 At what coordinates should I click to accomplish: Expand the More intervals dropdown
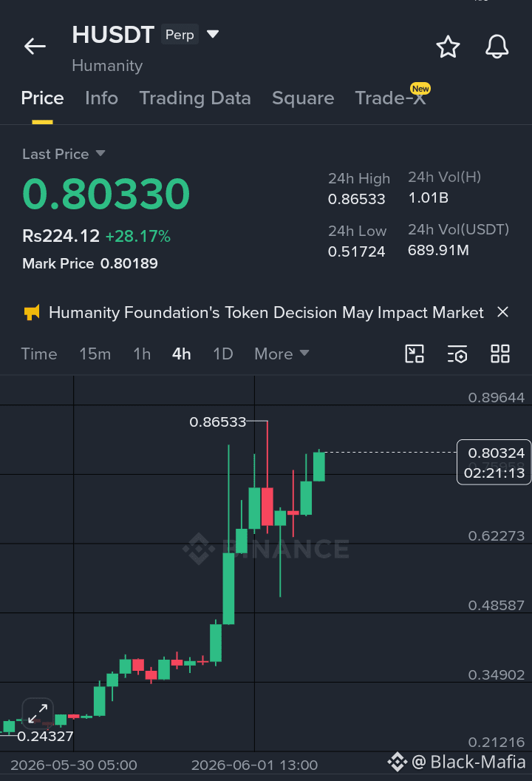(x=282, y=354)
